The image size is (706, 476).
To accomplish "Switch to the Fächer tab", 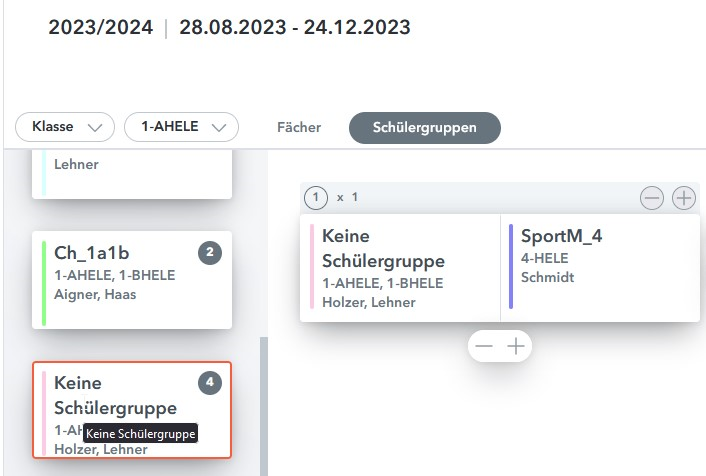I will pos(299,127).
